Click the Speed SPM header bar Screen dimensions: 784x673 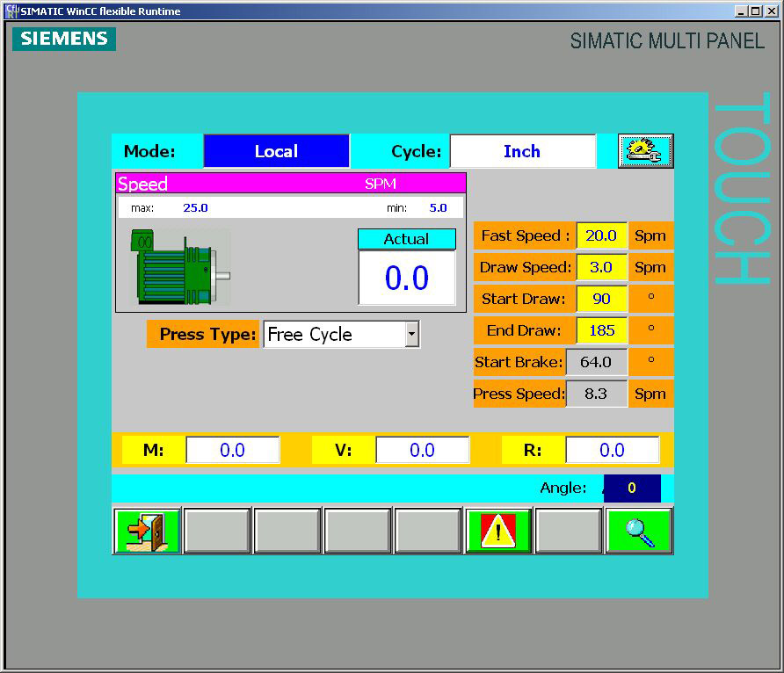coord(291,184)
